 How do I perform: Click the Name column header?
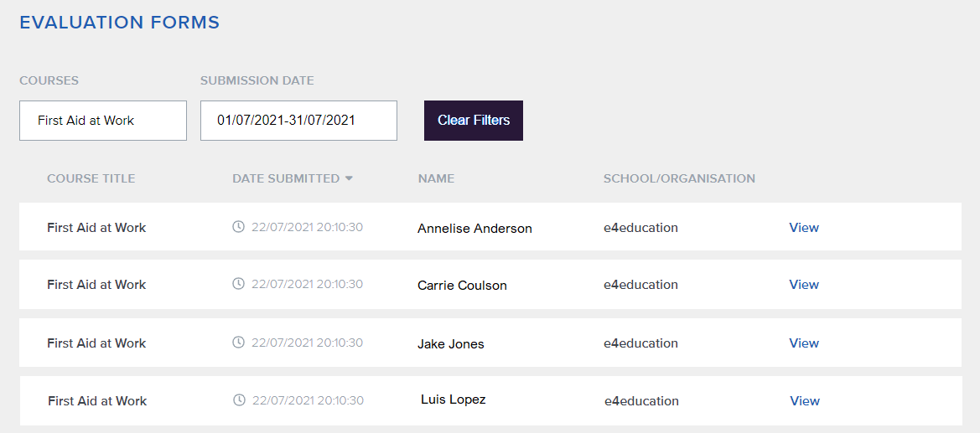click(x=436, y=178)
